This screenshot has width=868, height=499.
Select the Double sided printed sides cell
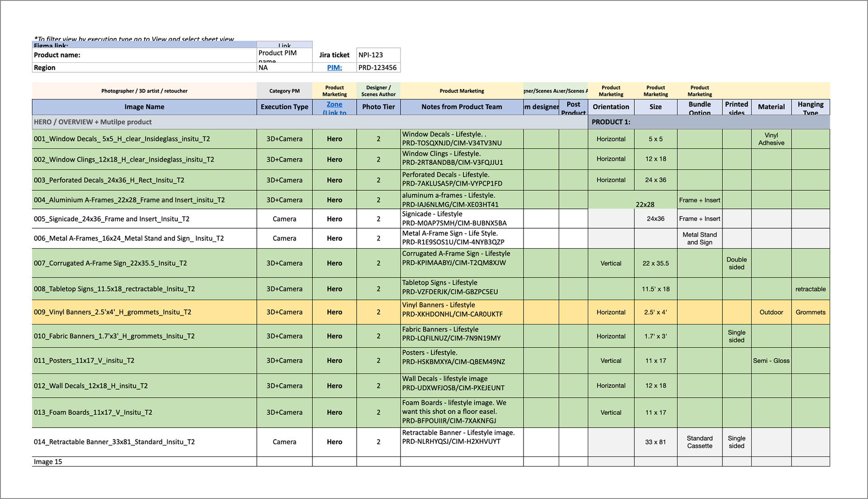tap(736, 263)
